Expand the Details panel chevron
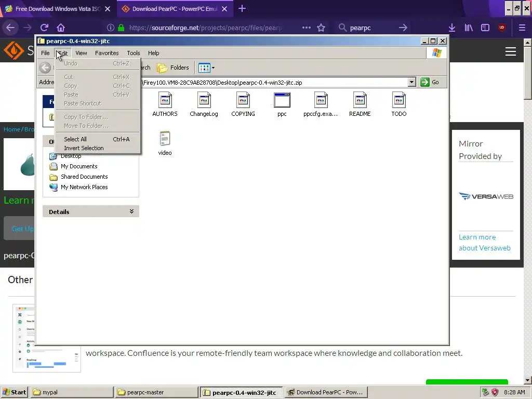This screenshot has width=532, height=399. coord(131,211)
